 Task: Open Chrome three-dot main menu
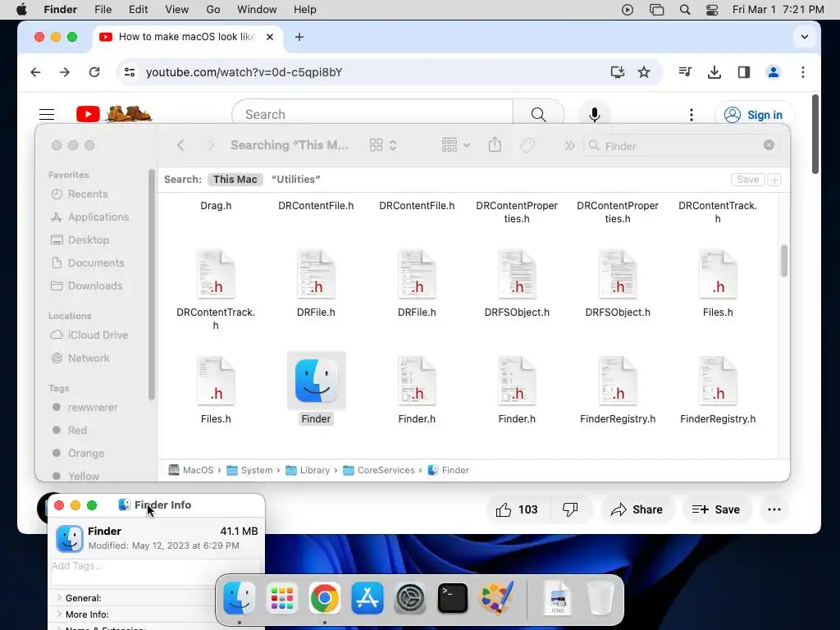pyautogui.click(x=802, y=72)
